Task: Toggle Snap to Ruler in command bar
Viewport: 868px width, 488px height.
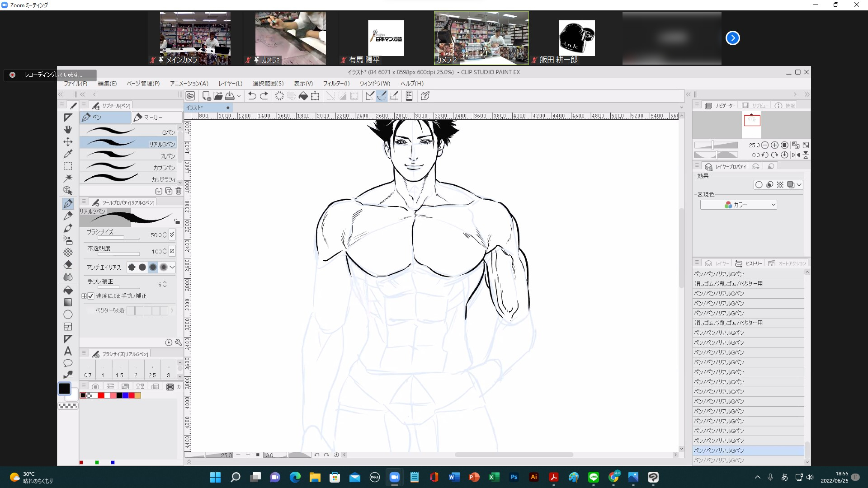Action: (x=370, y=96)
